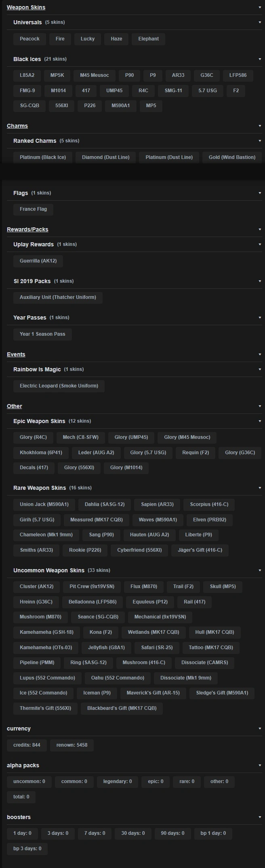
Task: Open the Charms section heading
Action: 17,126
